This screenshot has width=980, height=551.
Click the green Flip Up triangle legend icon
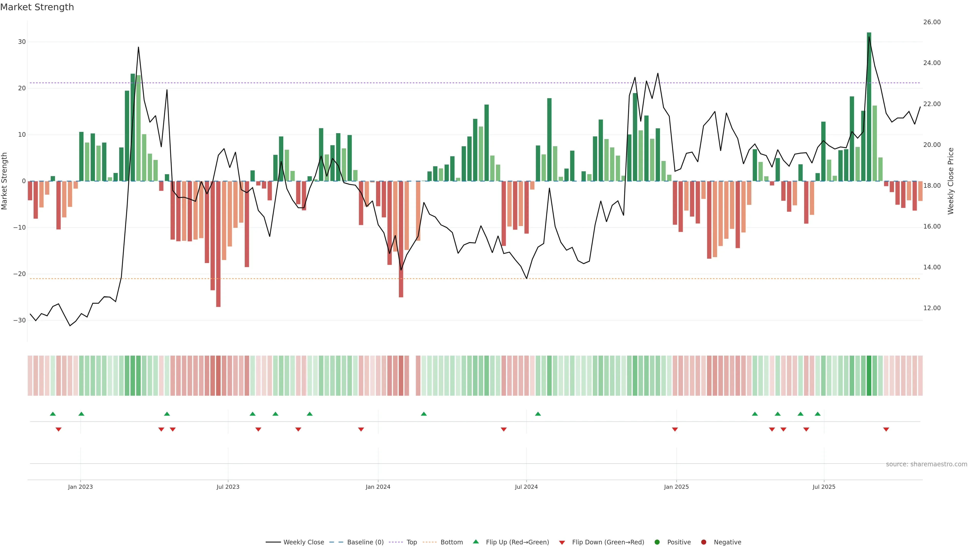(x=475, y=542)
